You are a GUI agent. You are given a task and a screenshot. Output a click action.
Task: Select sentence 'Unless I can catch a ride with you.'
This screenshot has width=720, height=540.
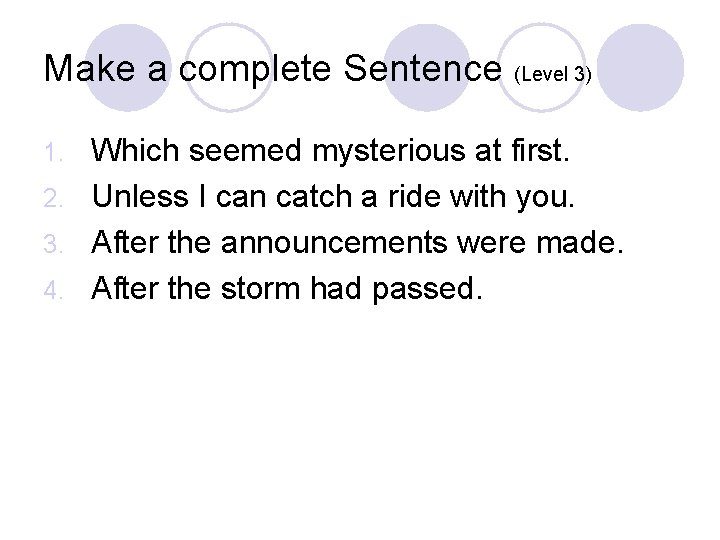333,197
